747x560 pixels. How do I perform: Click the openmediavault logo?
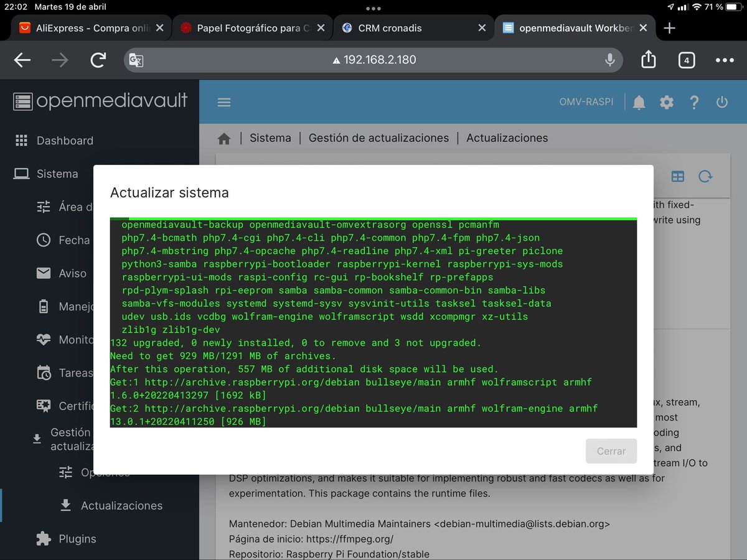tap(100, 101)
